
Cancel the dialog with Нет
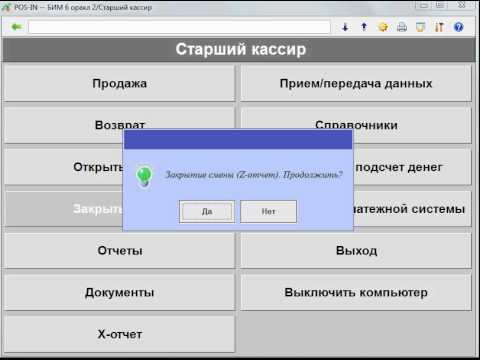click(x=268, y=211)
